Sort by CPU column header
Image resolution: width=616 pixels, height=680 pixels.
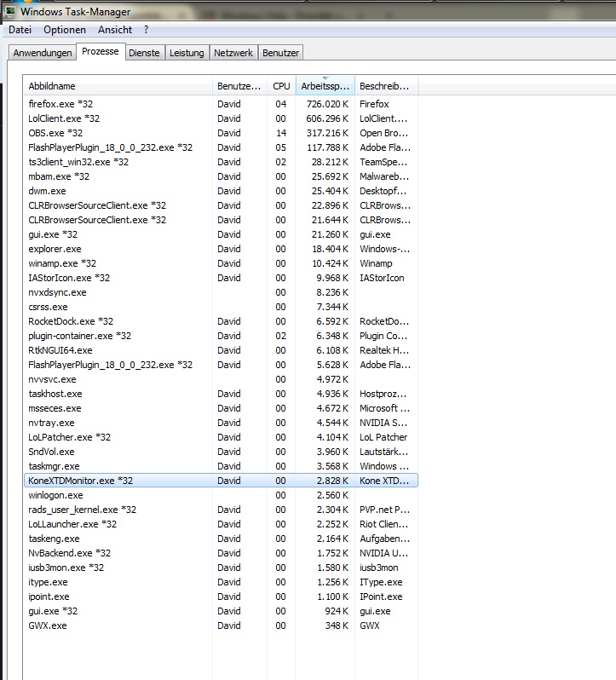coord(281,86)
